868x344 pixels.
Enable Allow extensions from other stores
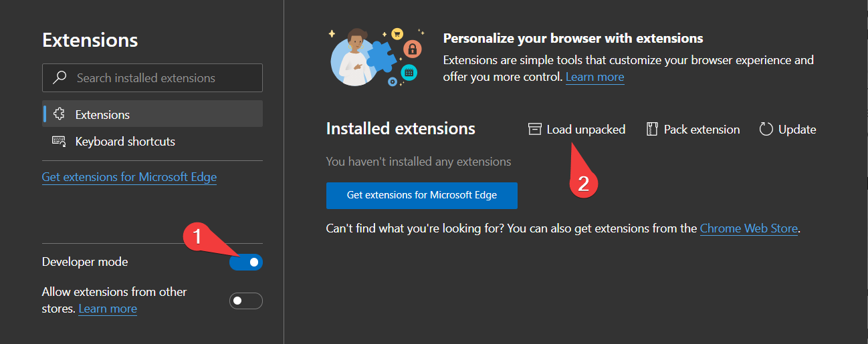(x=246, y=301)
